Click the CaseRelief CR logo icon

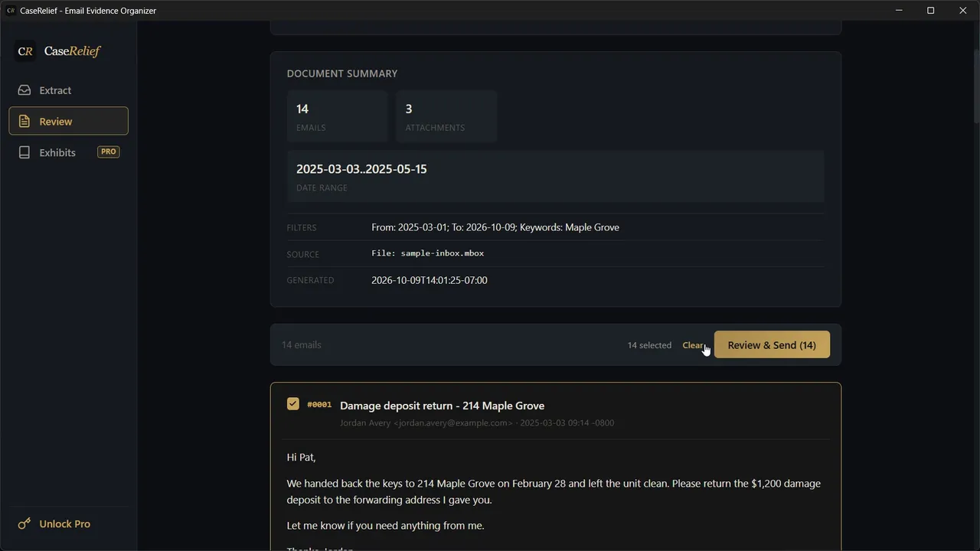tap(25, 51)
